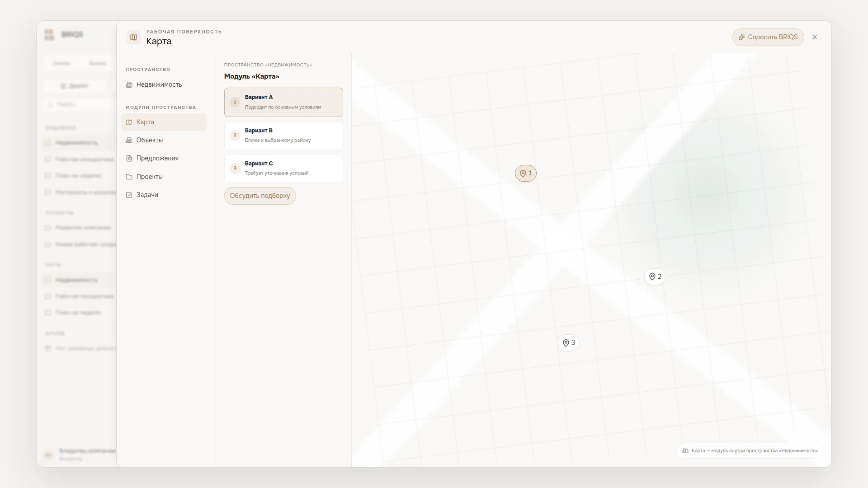Open the Предложения module

click(x=164, y=158)
